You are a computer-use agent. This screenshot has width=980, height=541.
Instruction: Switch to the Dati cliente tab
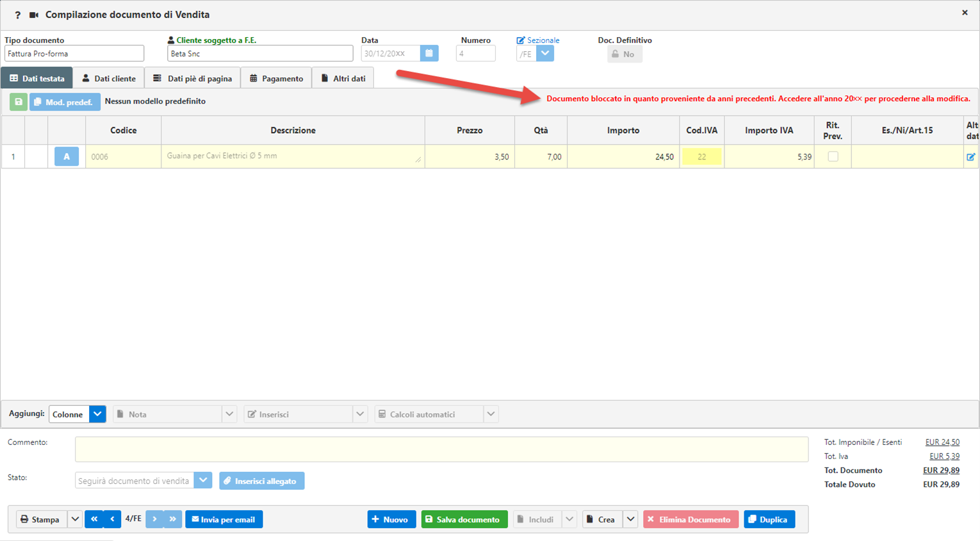pos(109,79)
